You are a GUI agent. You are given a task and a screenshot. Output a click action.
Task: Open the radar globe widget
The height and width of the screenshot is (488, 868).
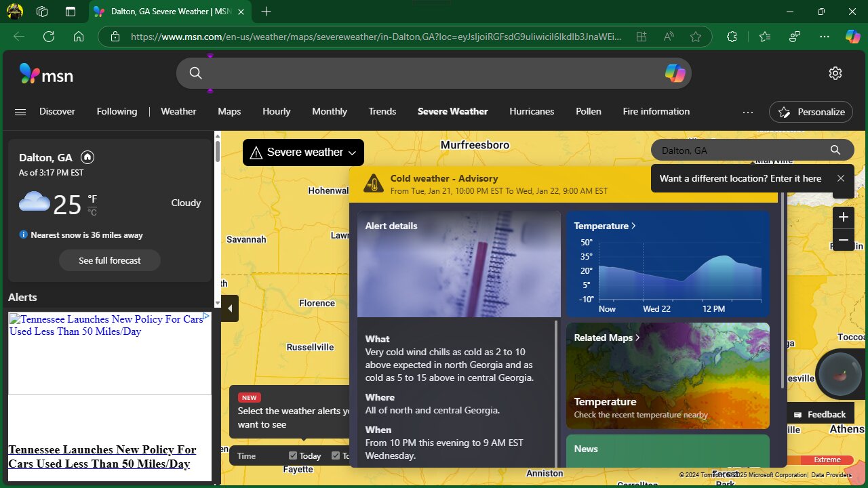click(841, 375)
